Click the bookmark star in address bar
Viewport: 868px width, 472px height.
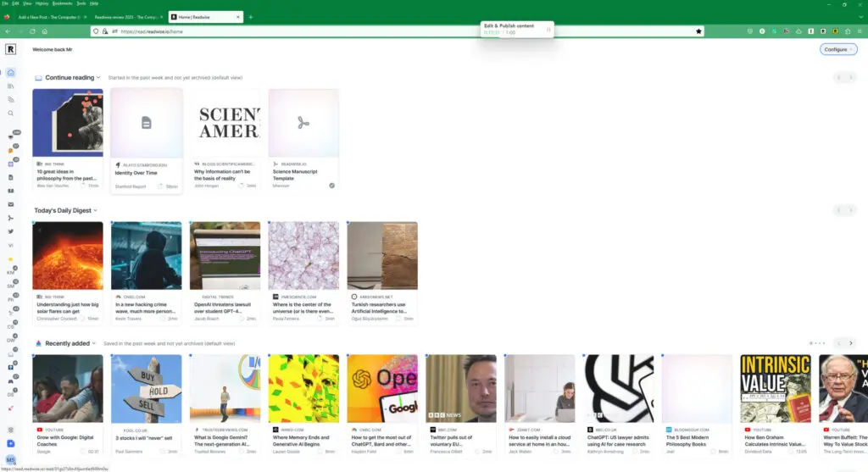[698, 31]
